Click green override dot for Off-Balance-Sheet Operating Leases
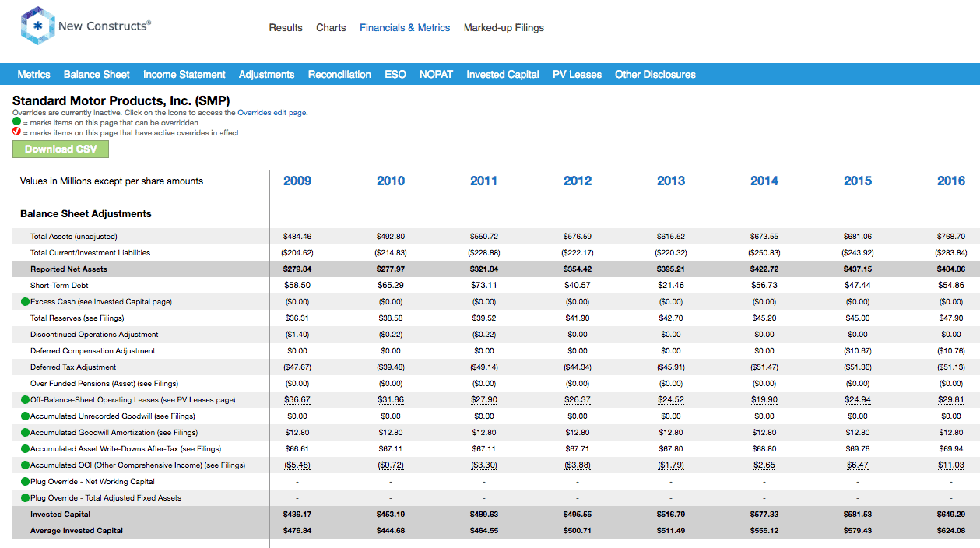 [26, 400]
